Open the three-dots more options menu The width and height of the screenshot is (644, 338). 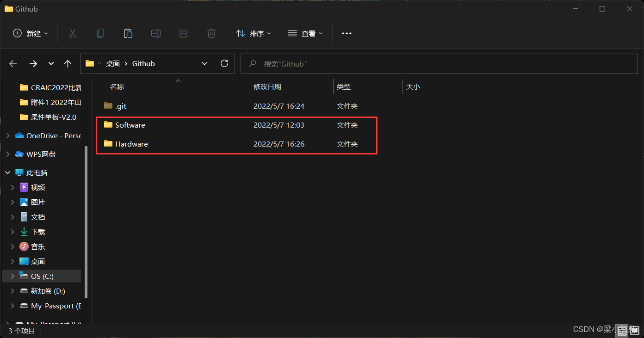(347, 33)
